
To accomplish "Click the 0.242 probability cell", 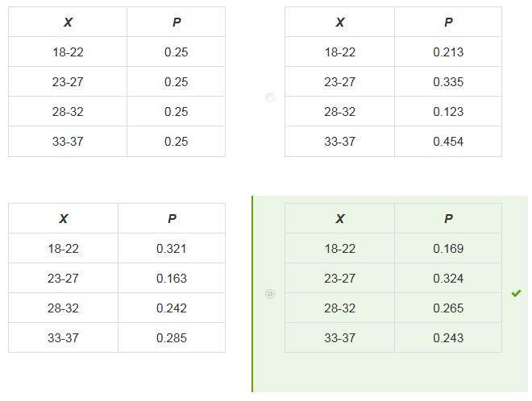I will pos(172,308).
